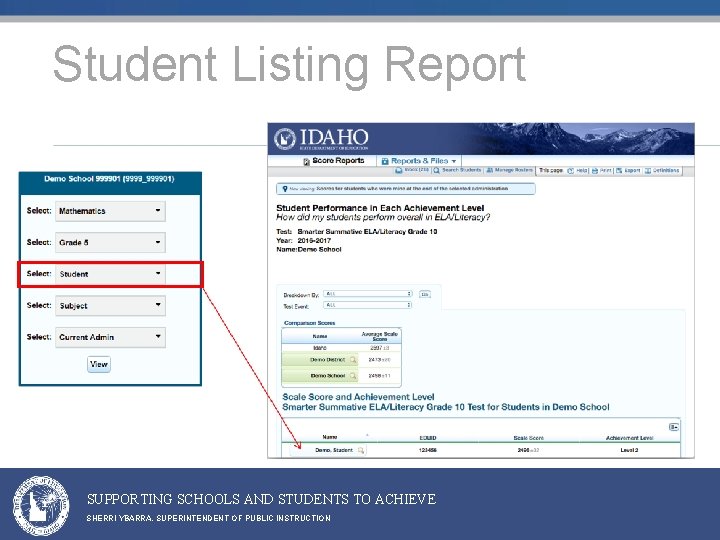
Task: Click the View button
Action: 99,364
